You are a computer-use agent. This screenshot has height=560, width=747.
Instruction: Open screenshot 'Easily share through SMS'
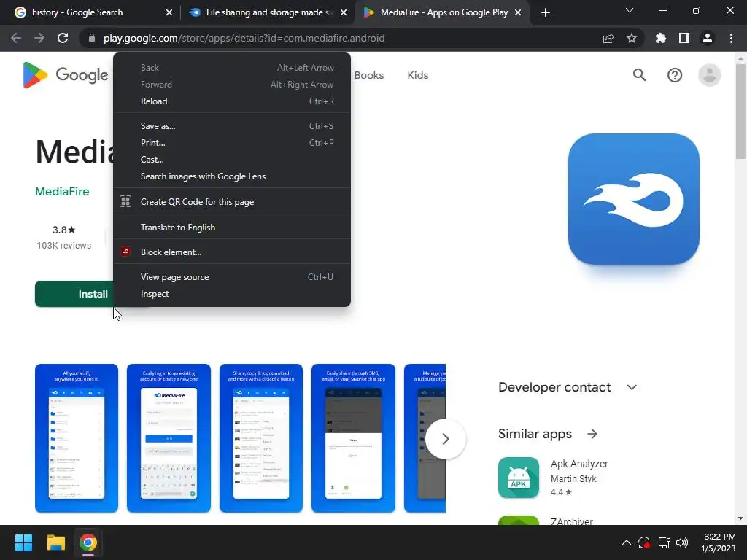[354, 438]
